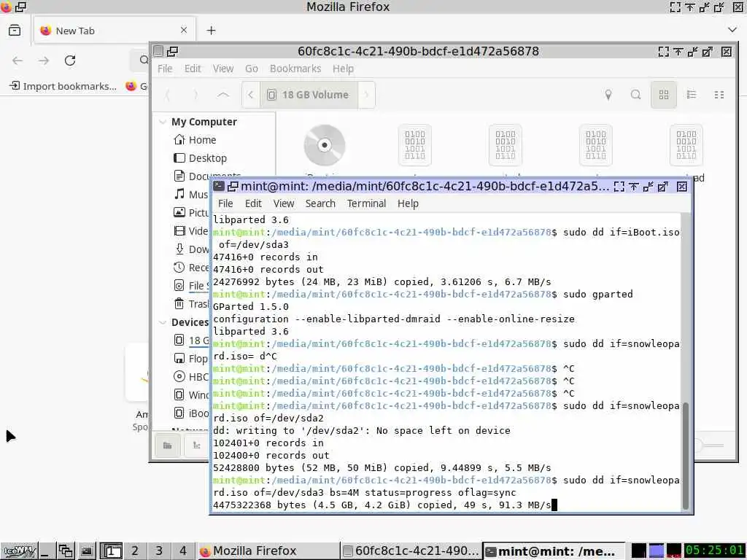Image resolution: width=747 pixels, height=560 pixels.
Task: Collapse the My Computer section
Action: (x=163, y=122)
